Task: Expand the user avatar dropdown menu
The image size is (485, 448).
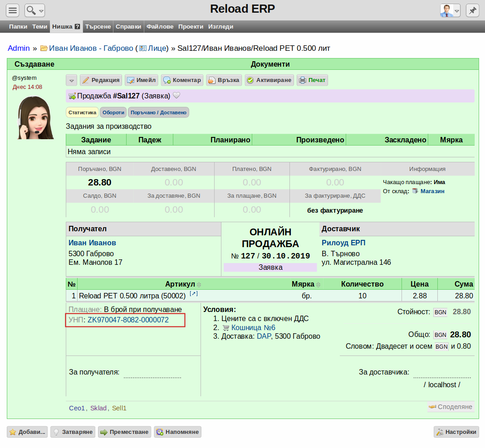Action: click(450, 10)
